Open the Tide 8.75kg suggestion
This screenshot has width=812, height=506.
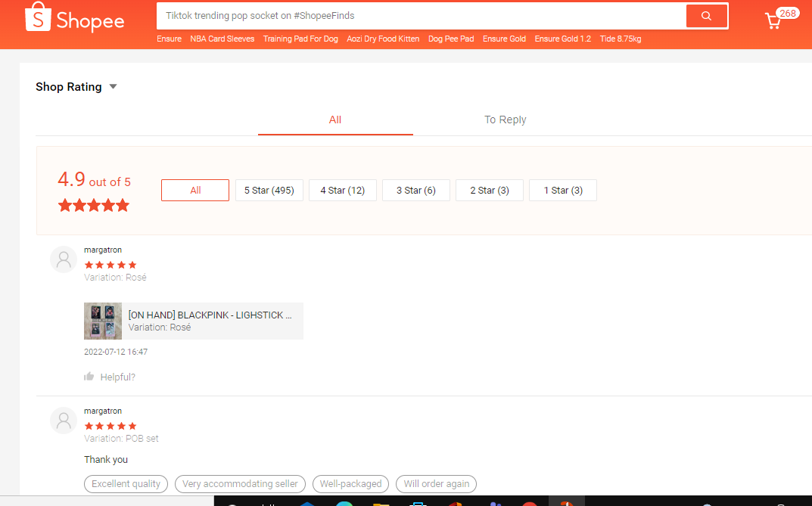(x=621, y=39)
